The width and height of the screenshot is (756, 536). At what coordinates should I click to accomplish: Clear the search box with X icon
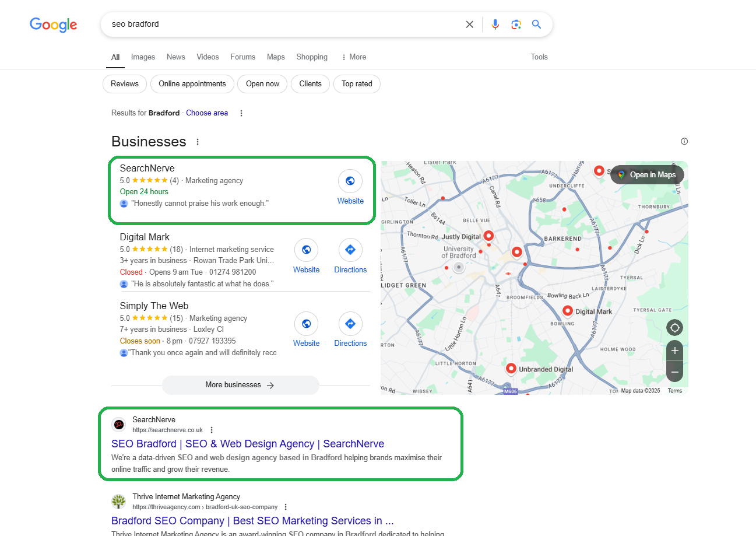(469, 24)
